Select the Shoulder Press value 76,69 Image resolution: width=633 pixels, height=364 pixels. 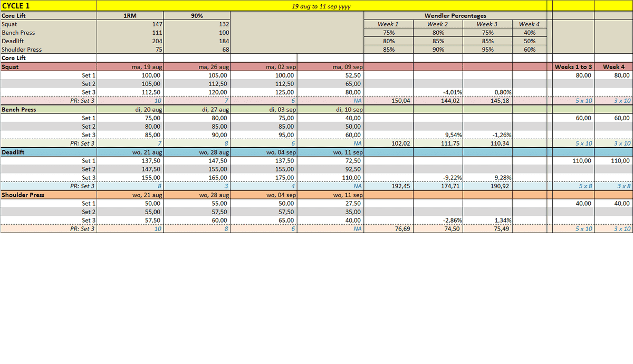(388, 229)
